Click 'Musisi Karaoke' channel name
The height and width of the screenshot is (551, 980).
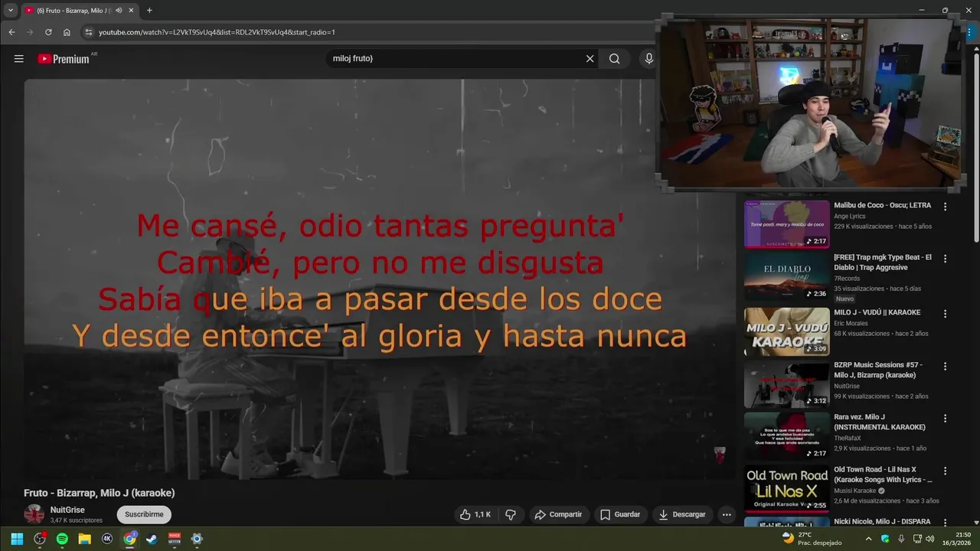coord(855,491)
